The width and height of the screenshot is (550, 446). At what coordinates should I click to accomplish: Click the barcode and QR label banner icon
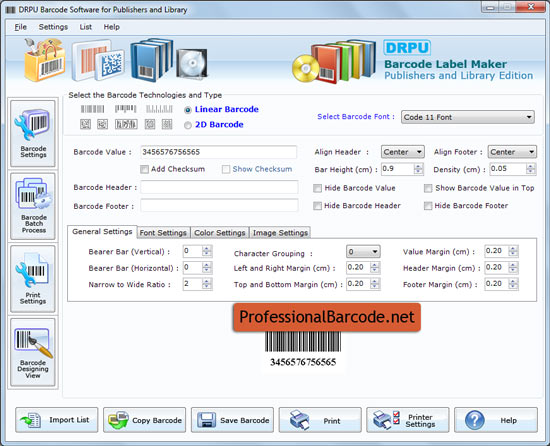click(98, 61)
